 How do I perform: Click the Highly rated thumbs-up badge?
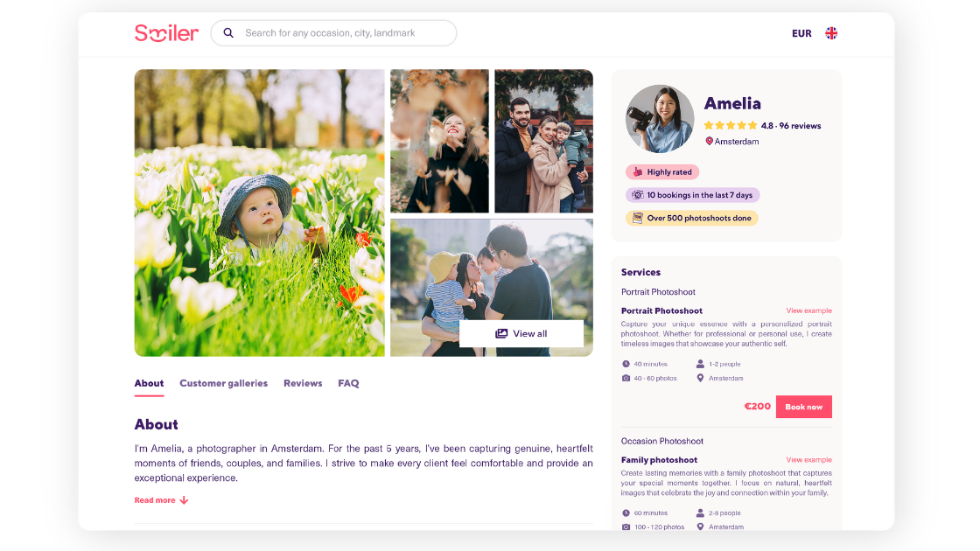662,171
